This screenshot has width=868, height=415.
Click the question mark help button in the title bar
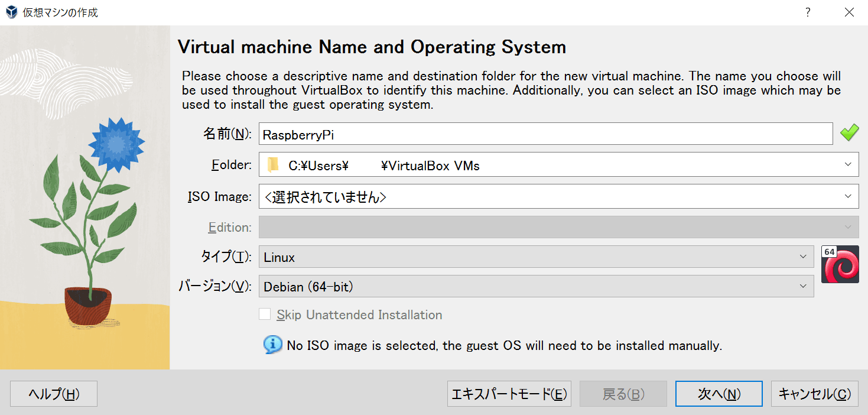(x=807, y=12)
